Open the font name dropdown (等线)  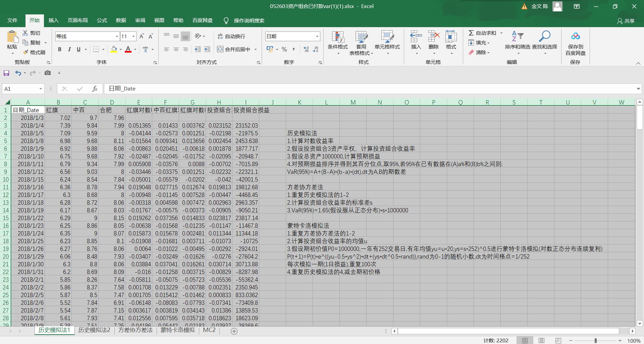(117, 36)
